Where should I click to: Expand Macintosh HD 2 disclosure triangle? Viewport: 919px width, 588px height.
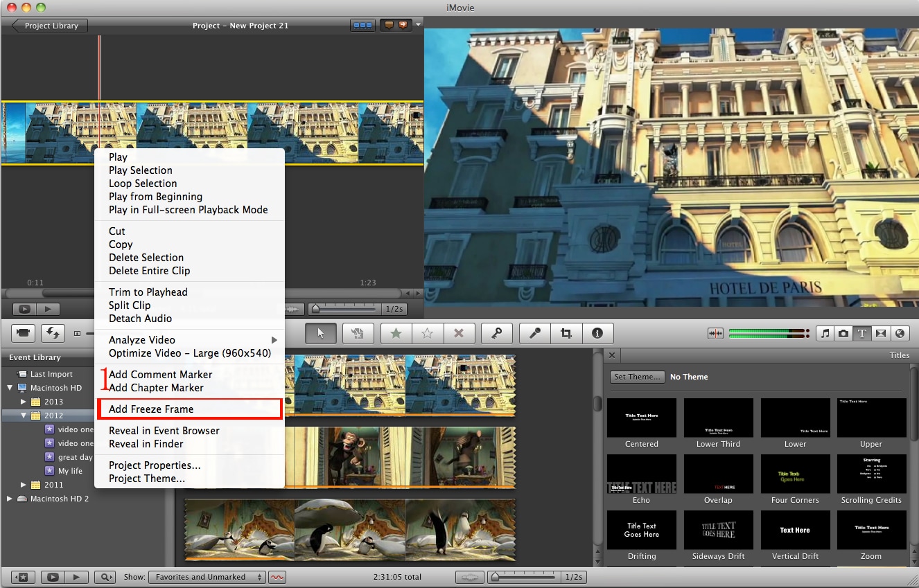click(10, 499)
